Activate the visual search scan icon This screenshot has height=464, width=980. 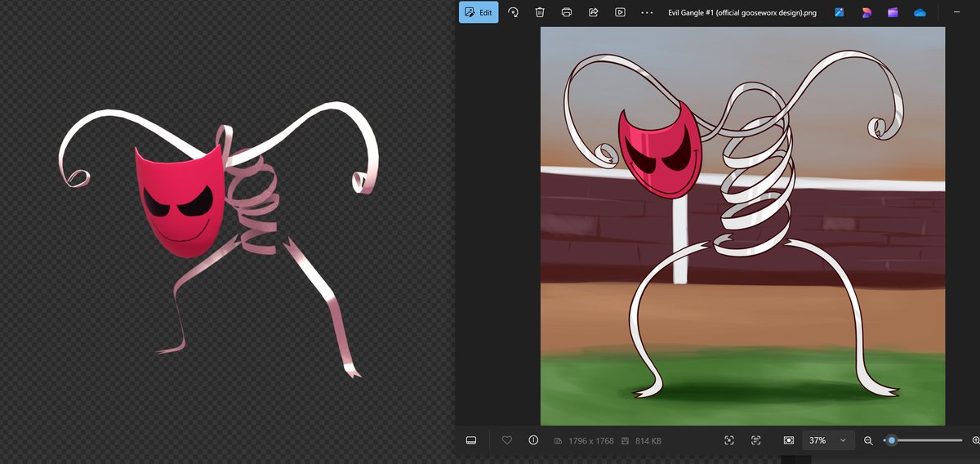729,440
